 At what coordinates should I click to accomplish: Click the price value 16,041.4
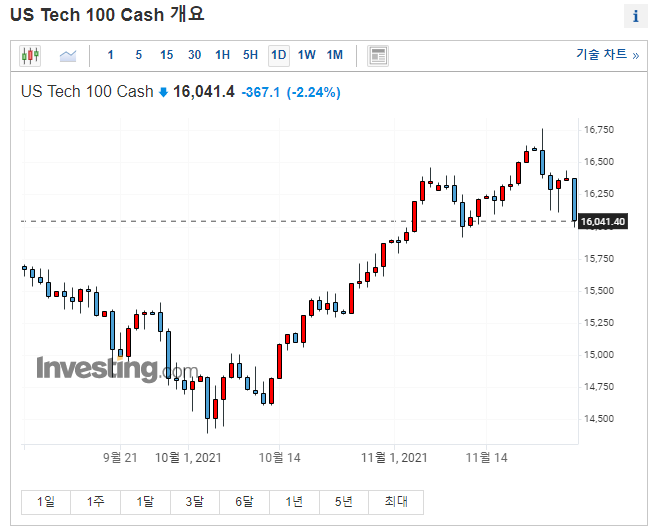tap(204, 92)
